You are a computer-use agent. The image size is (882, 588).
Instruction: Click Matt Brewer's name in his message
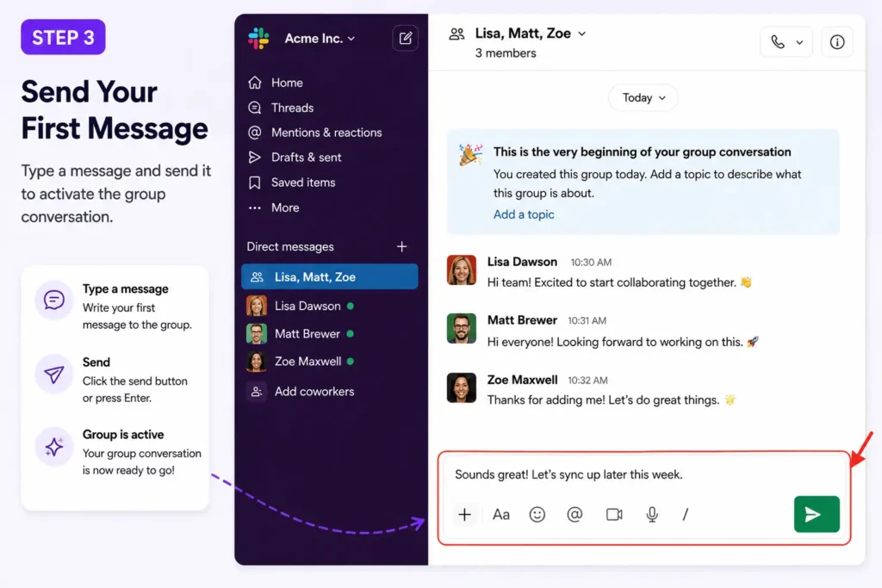pos(522,320)
